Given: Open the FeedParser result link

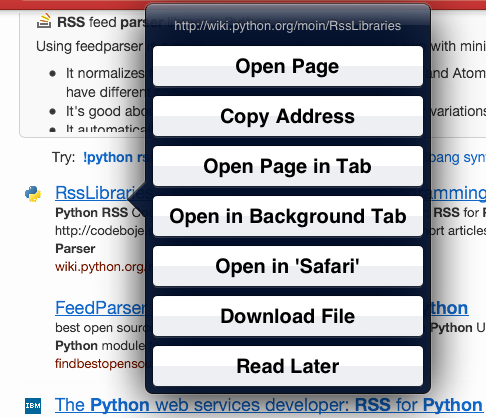Looking at the screenshot, I should 100,308.
